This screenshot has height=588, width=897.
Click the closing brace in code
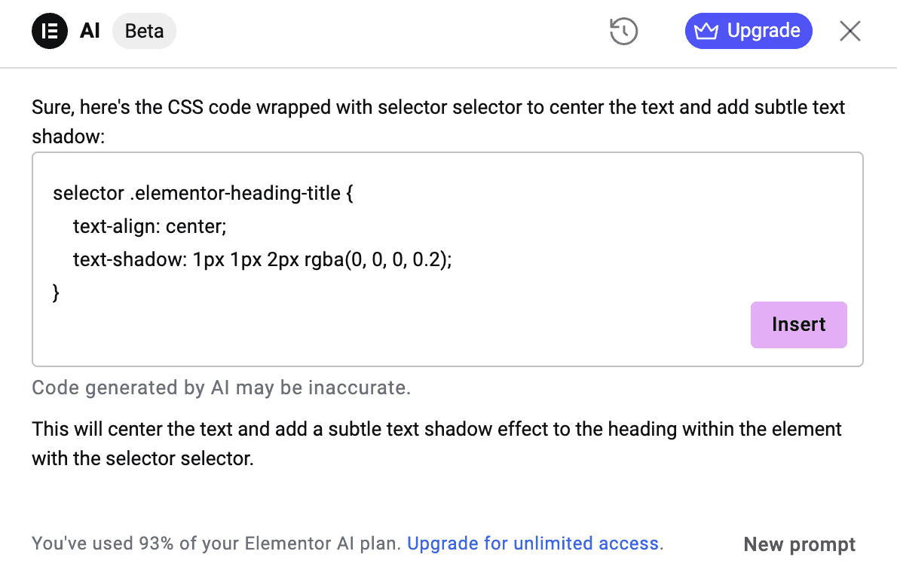[x=56, y=292]
